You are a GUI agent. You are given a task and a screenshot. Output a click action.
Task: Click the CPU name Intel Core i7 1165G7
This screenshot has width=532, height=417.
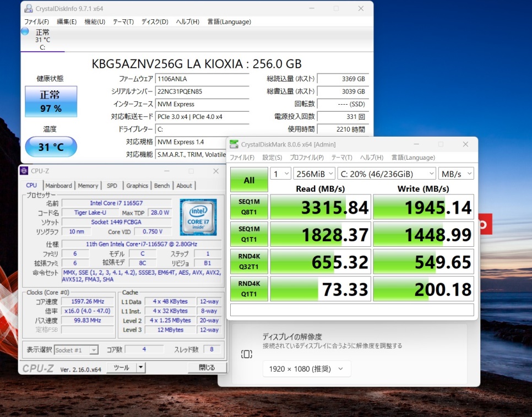[116, 203]
